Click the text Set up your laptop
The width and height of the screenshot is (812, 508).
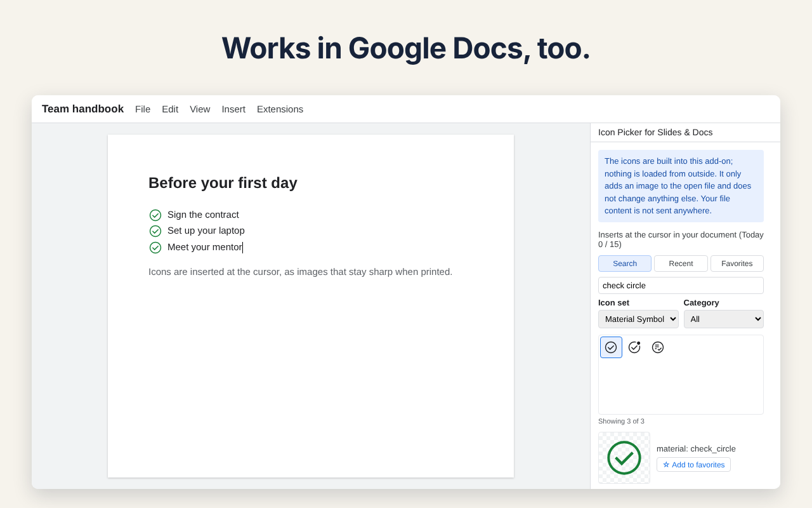(x=206, y=231)
